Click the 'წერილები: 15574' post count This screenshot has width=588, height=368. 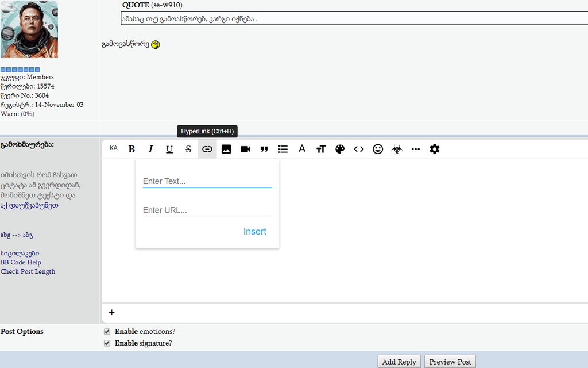(28, 86)
